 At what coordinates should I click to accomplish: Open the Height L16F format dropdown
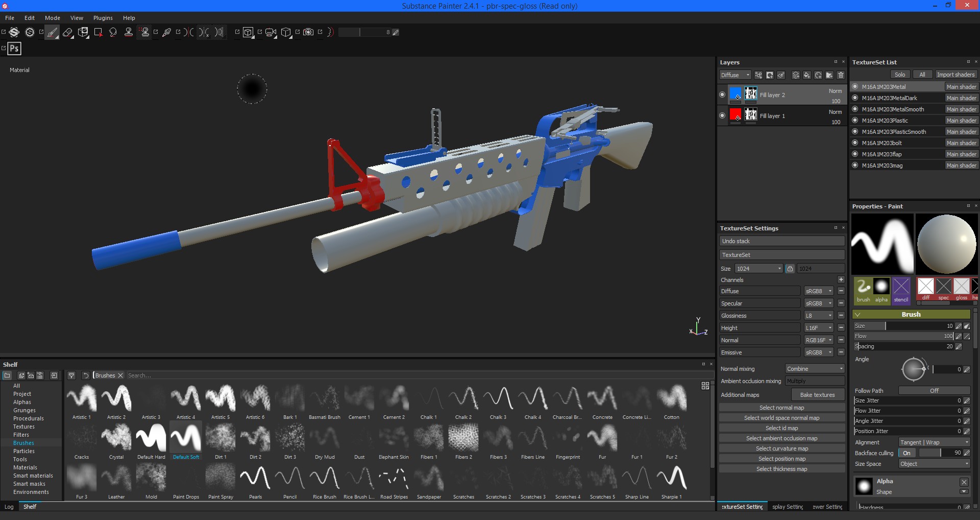click(x=818, y=328)
